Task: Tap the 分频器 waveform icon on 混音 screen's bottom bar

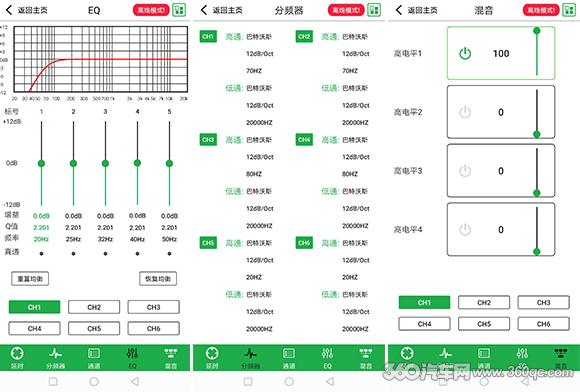Action: 446,354
